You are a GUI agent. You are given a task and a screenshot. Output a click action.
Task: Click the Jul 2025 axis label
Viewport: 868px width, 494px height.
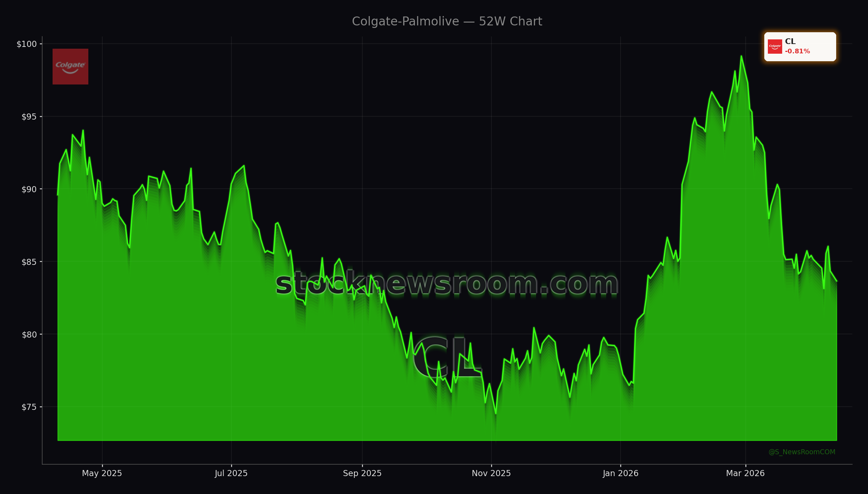click(231, 473)
